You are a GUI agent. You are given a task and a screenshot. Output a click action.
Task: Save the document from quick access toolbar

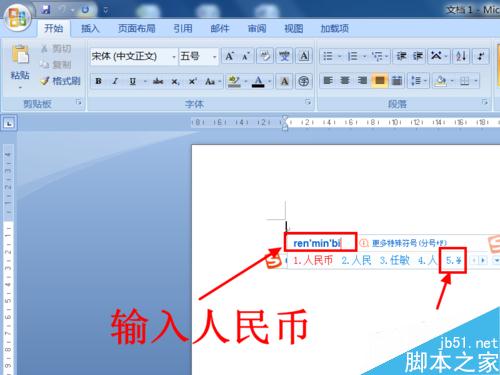click(46, 10)
